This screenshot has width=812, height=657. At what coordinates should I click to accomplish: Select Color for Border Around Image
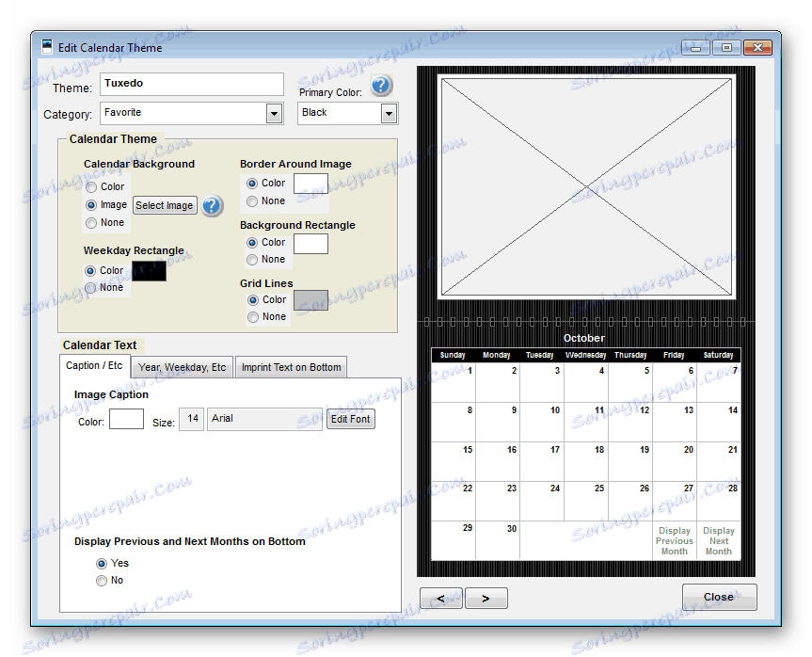pyautogui.click(x=252, y=184)
